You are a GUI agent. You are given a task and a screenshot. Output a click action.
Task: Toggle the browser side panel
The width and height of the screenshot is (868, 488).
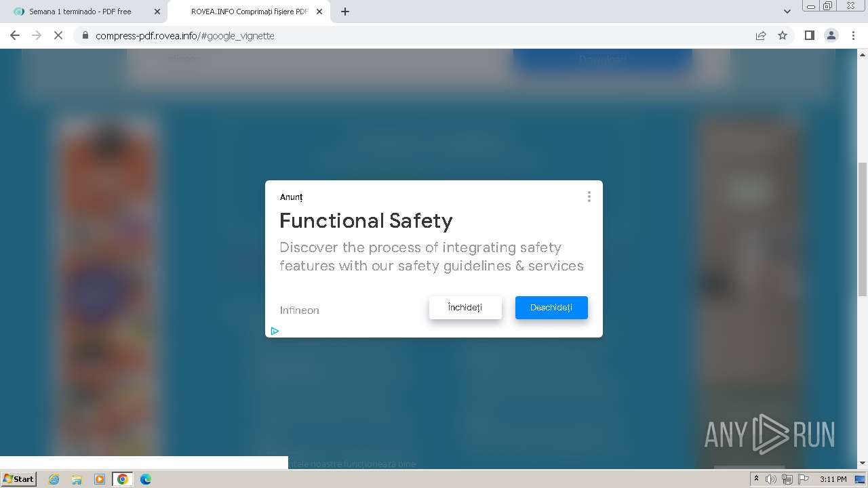[809, 35]
